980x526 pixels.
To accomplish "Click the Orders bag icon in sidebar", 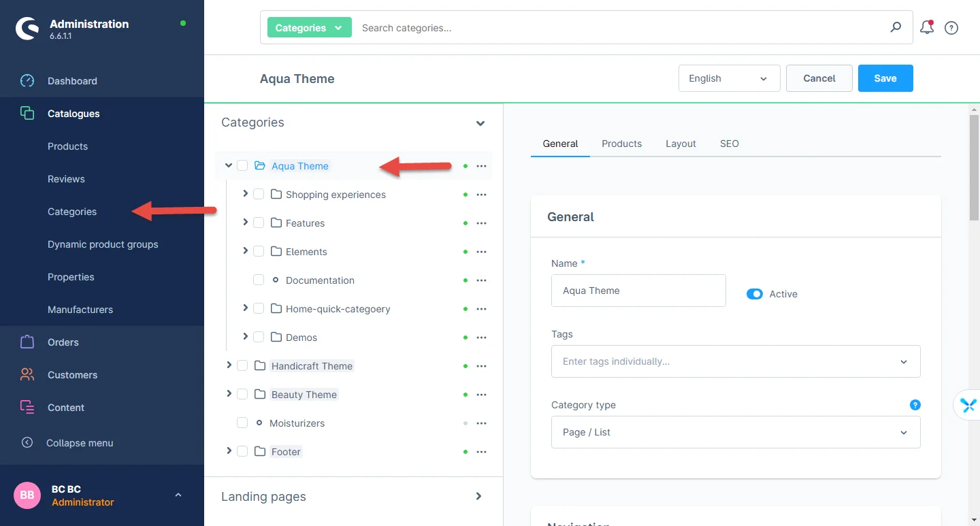I will 27,342.
